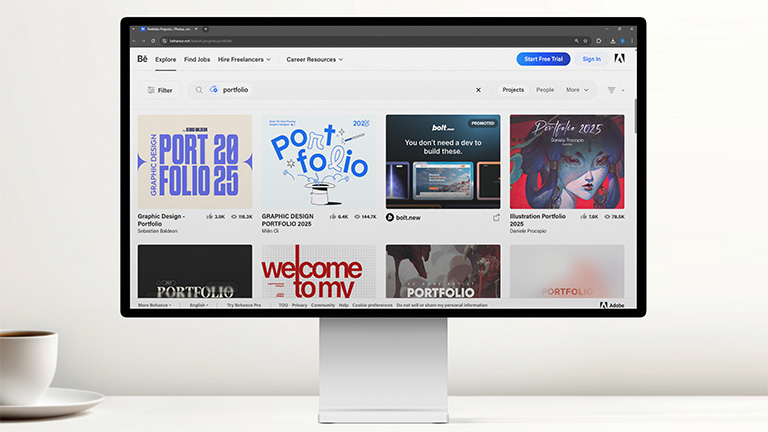Open the browser profile avatar
Image resolution: width=768 pixels, height=432 pixels.
(x=623, y=41)
